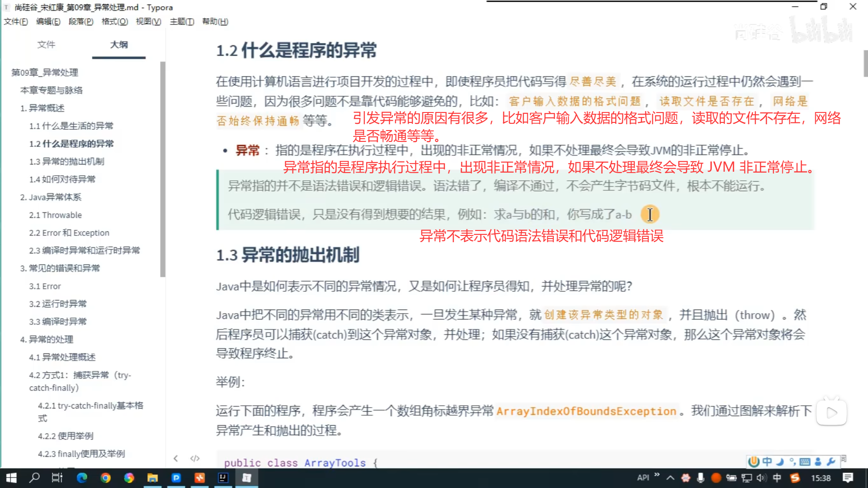Open the 主题(T) menu
868x488 pixels.
[x=182, y=21]
